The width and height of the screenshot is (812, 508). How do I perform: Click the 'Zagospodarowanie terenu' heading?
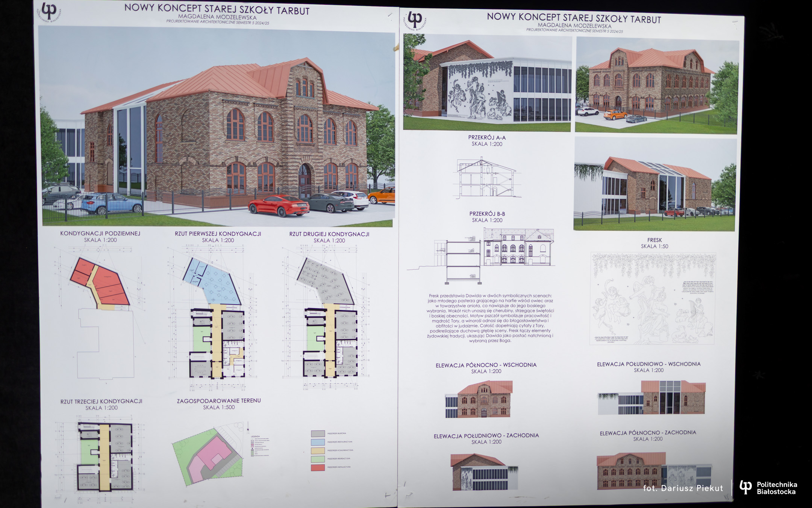coord(219,401)
